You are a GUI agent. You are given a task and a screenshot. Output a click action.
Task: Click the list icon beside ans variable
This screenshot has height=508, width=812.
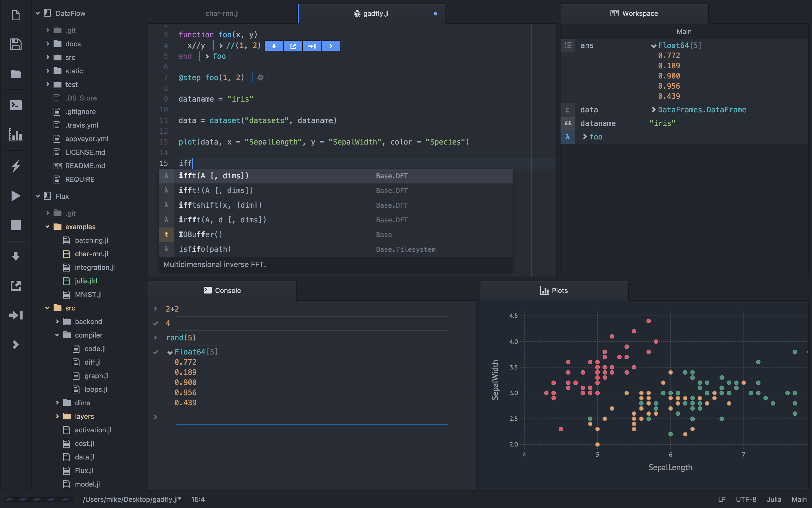point(568,45)
